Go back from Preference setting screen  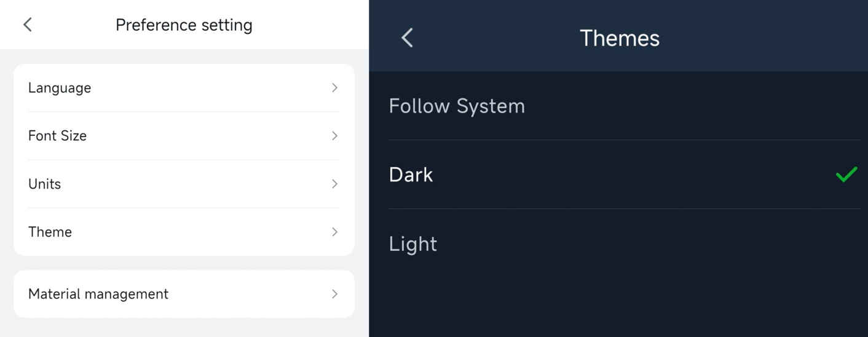(28, 25)
